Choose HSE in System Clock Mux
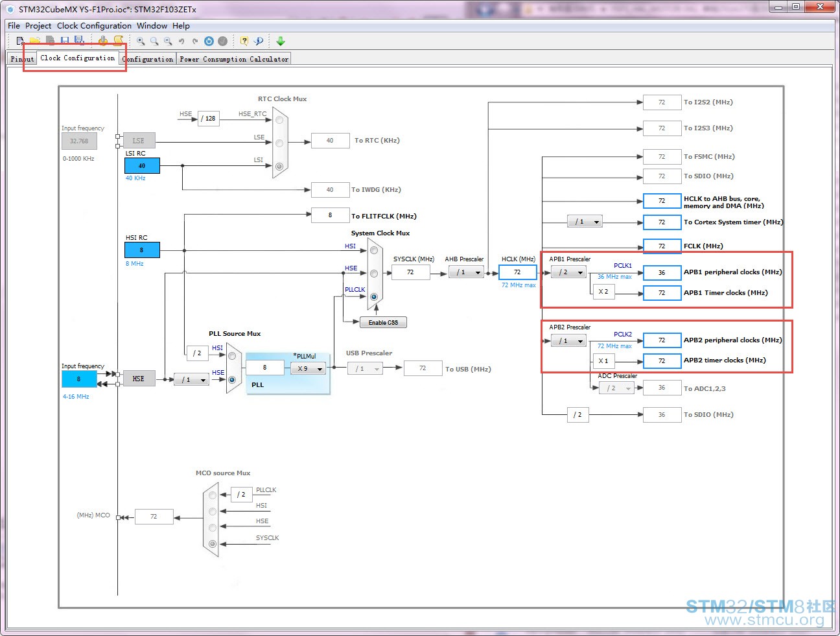The width and height of the screenshot is (840, 636). (374, 273)
